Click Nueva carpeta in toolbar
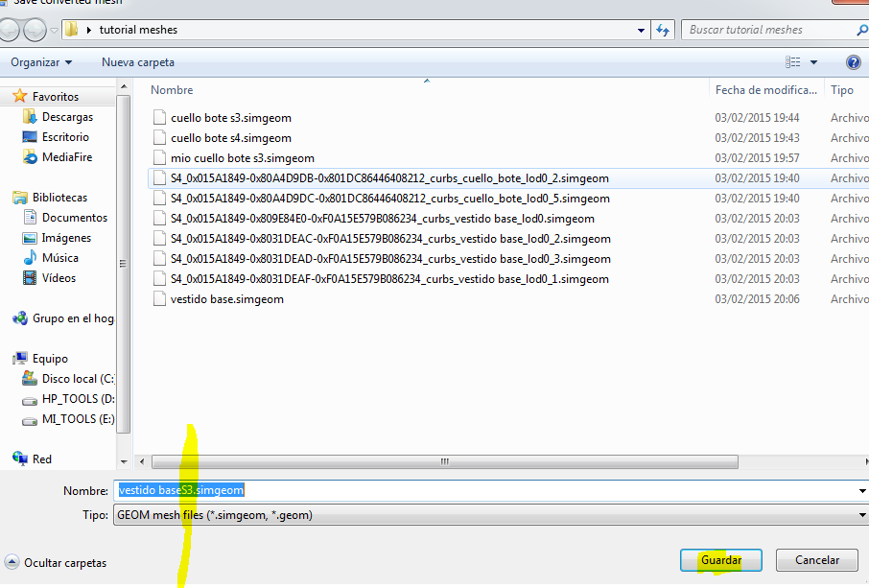Viewport: 869px width, 588px height. tap(138, 62)
